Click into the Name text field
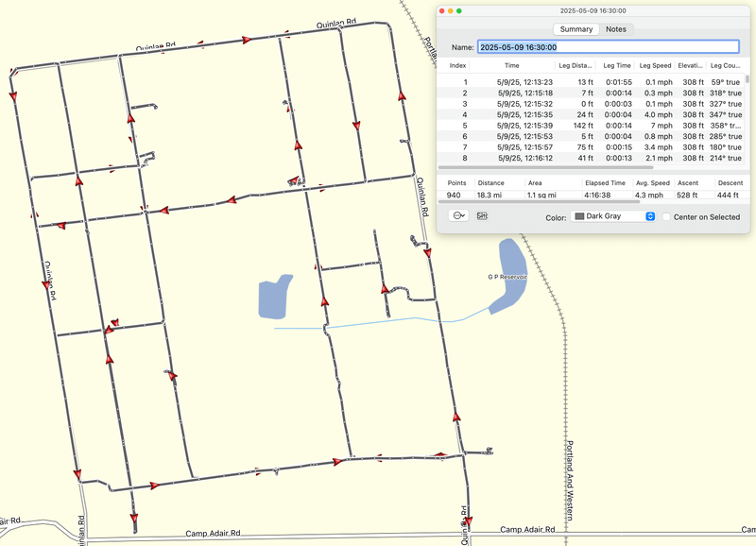This screenshot has width=756, height=546. [x=607, y=46]
